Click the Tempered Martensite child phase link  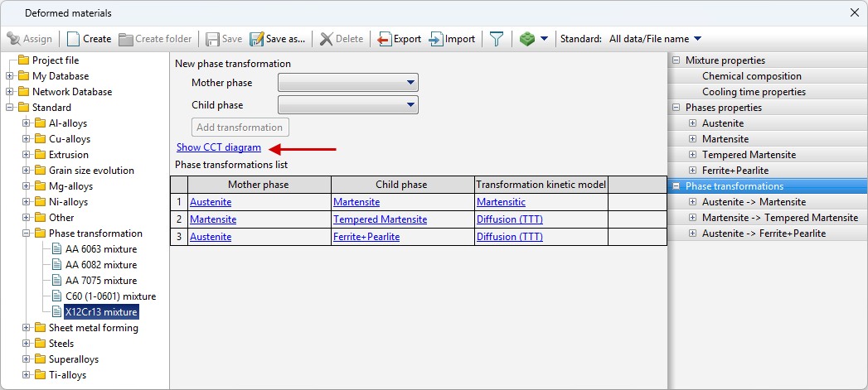[380, 219]
